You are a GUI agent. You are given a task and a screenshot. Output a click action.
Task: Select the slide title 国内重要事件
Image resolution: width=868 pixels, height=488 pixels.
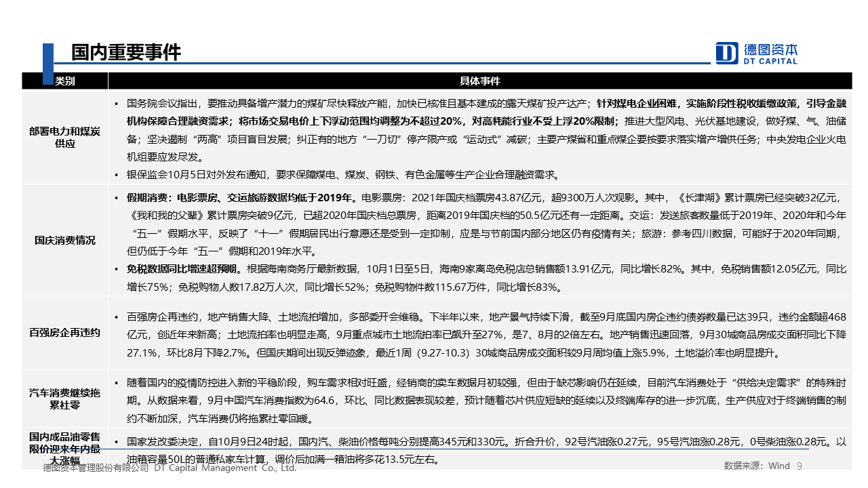coord(127,52)
